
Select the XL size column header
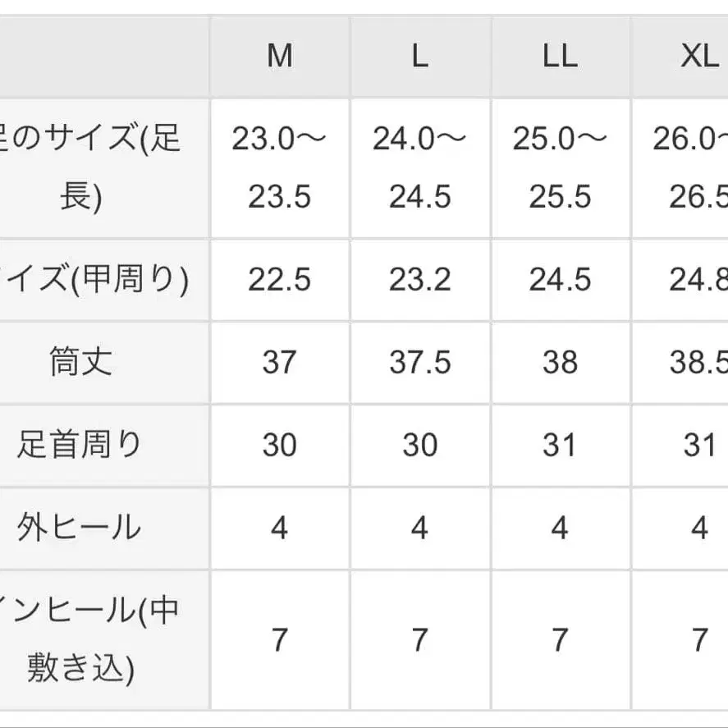[x=699, y=56]
